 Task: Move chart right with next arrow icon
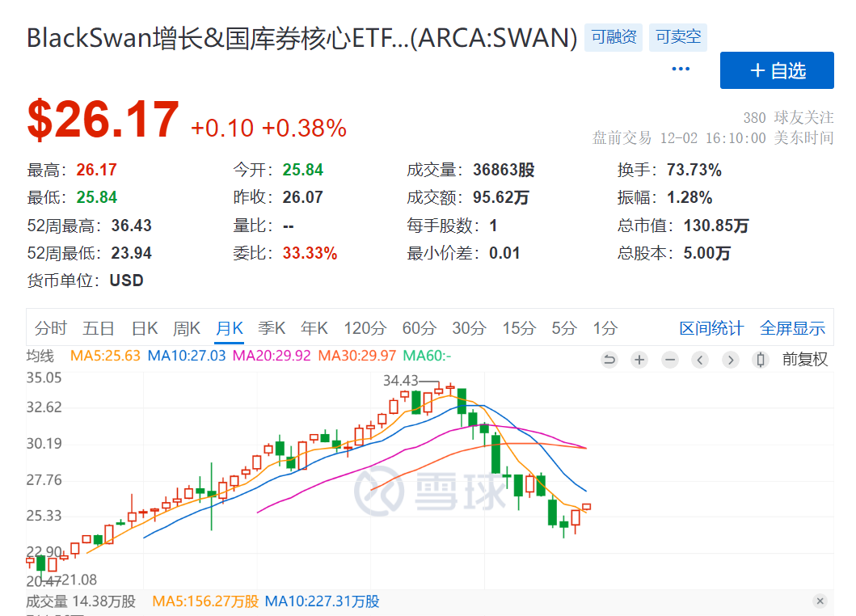tap(731, 359)
